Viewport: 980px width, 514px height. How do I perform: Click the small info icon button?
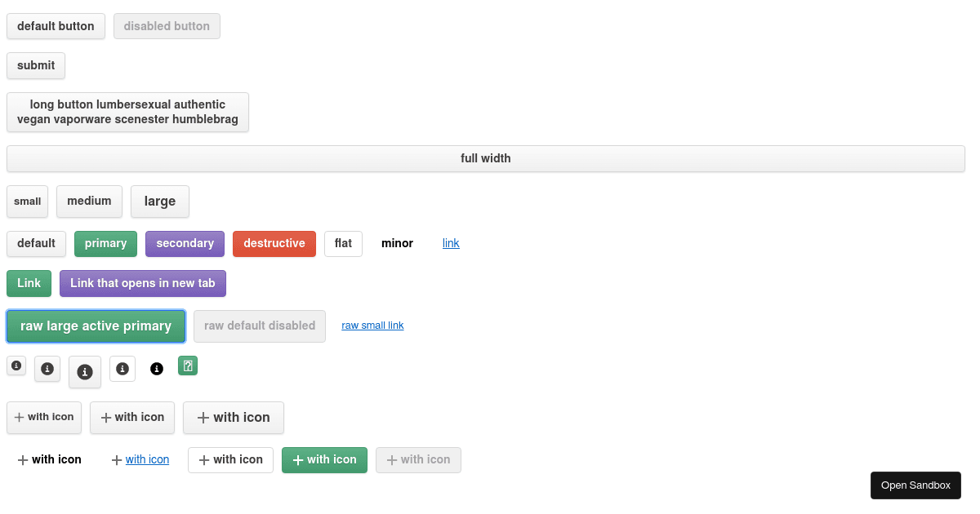(x=16, y=366)
